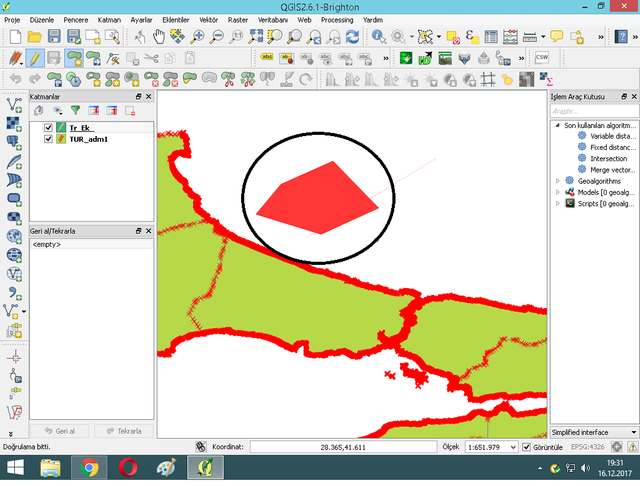Click the Zoom Out magnifier tool
Screen dimensions: 640x486
[217, 37]
